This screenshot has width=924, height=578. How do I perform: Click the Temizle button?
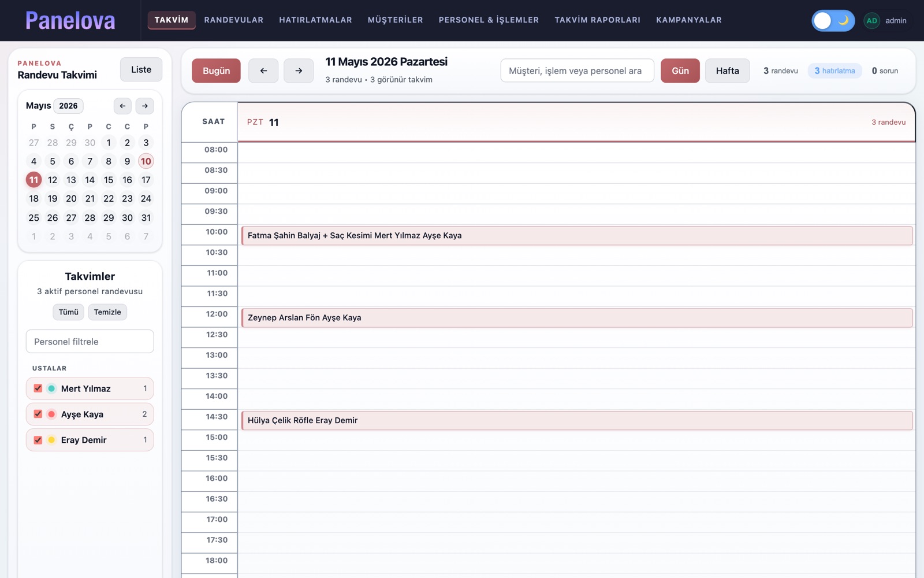coord(107,312)
